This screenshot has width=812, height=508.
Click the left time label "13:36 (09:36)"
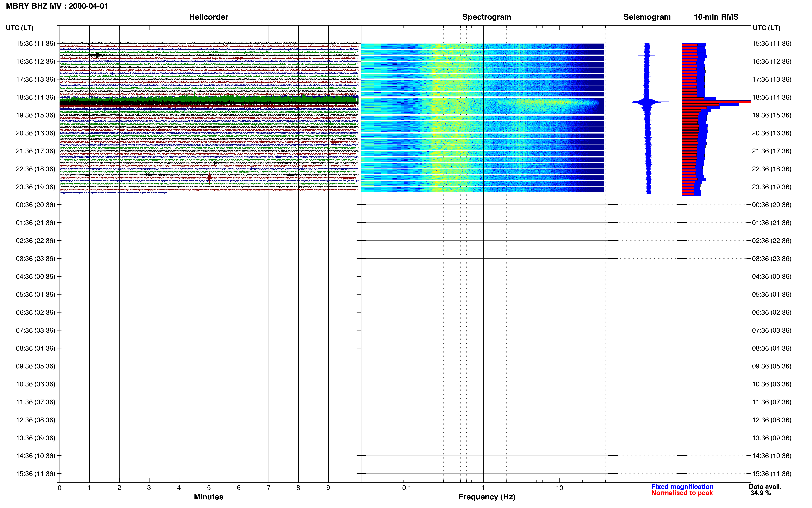36,438
